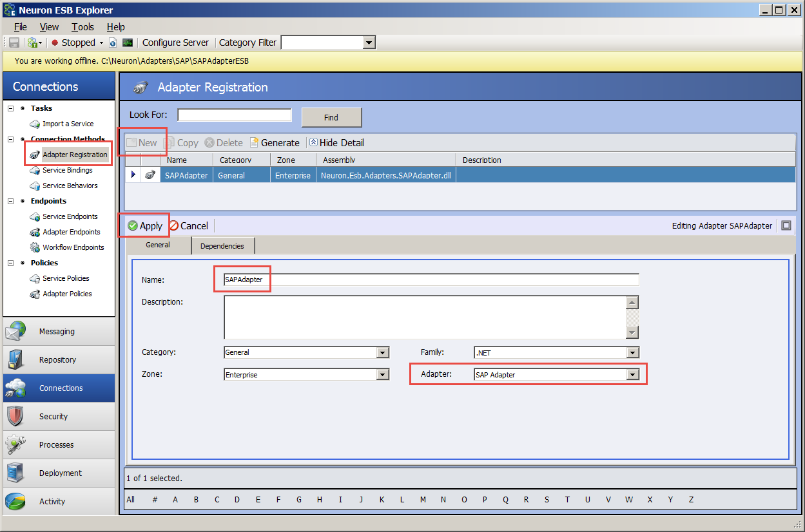The image size is (805, 532).
Task: Switch to the Dependencies tab
Action: [x=222, y=246]
